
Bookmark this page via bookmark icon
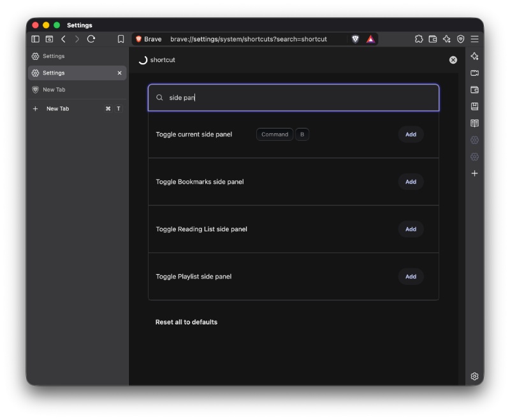[x=120, y=39]
